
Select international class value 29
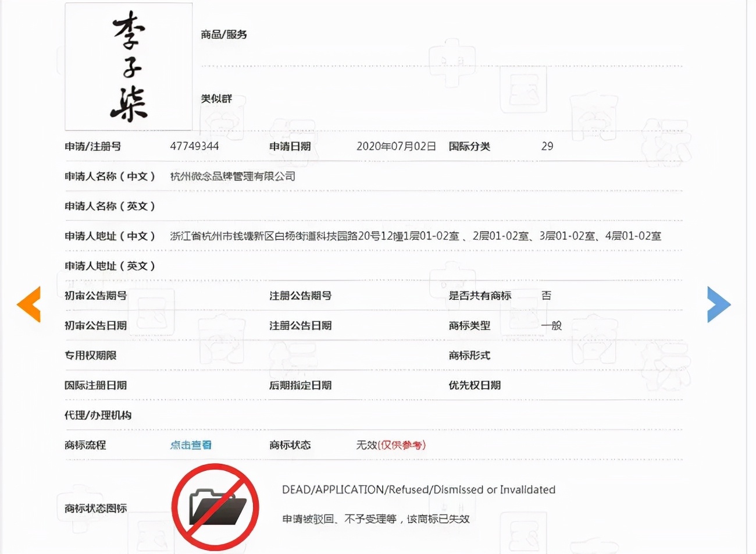click(547, 146)
